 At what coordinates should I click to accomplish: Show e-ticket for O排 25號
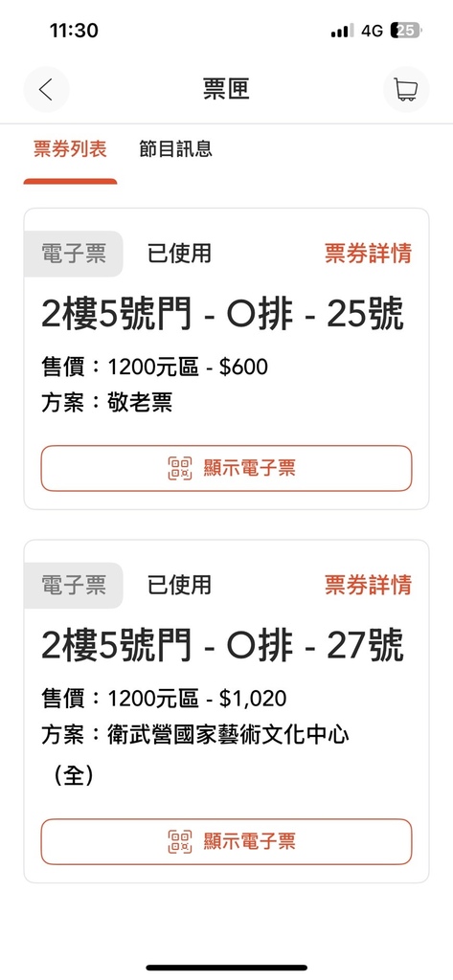(x=226, y=468)
